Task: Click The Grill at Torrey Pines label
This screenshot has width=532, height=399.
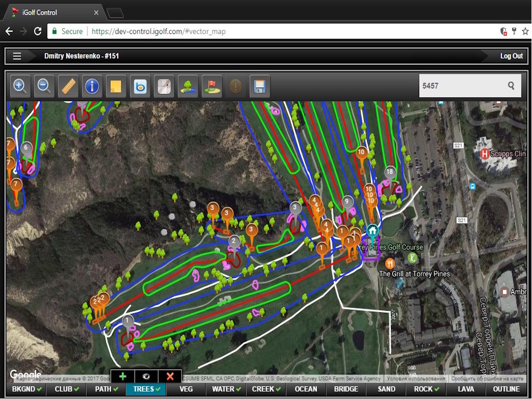Action: (x=414, y=273)
